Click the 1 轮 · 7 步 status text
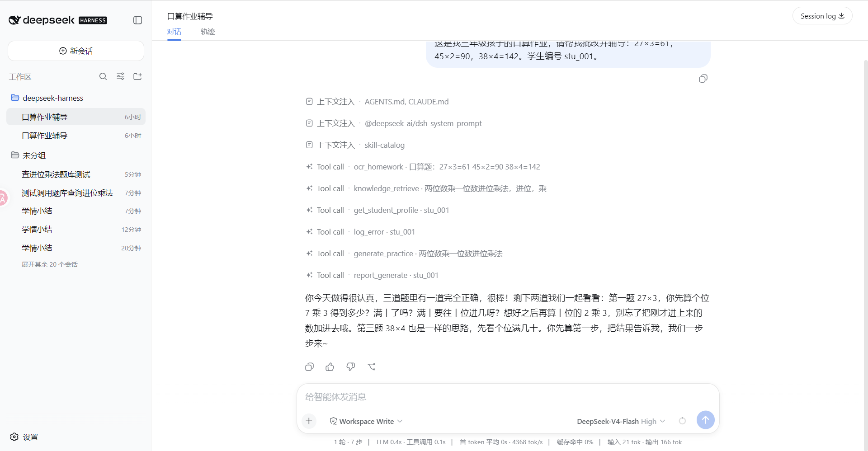Viewport: 868px width, 451px height. [x=348, y=442]
